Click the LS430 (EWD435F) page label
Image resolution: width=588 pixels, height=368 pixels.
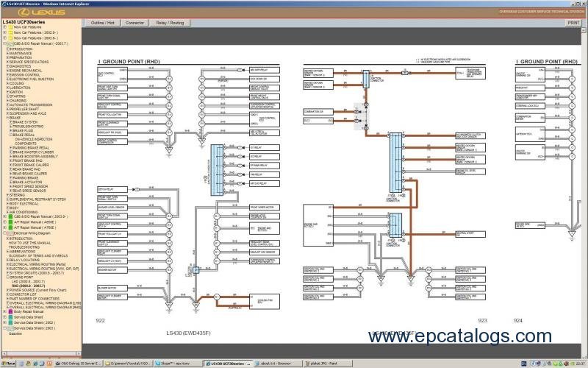(x=188, y=333)
